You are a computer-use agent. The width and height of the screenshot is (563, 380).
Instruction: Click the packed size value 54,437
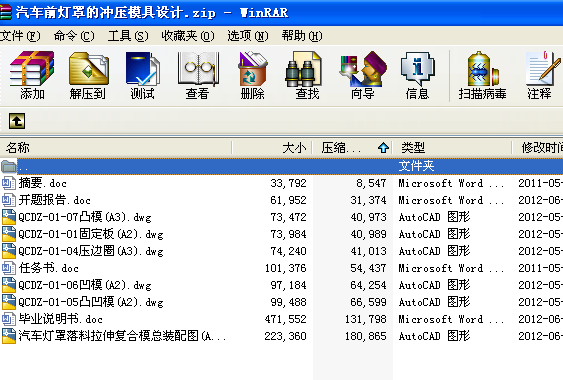point(368,268)
